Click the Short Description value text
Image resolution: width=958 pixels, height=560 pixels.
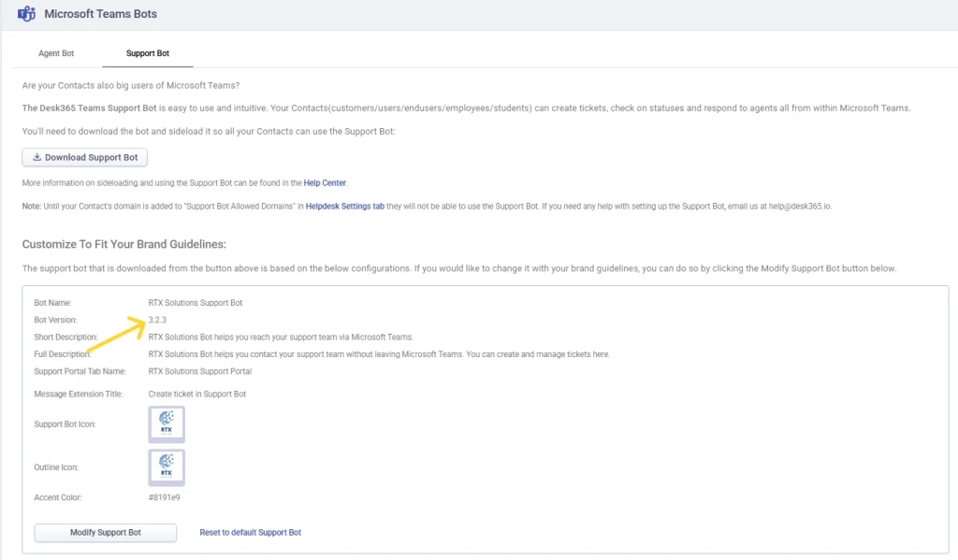tap(281, 337)
